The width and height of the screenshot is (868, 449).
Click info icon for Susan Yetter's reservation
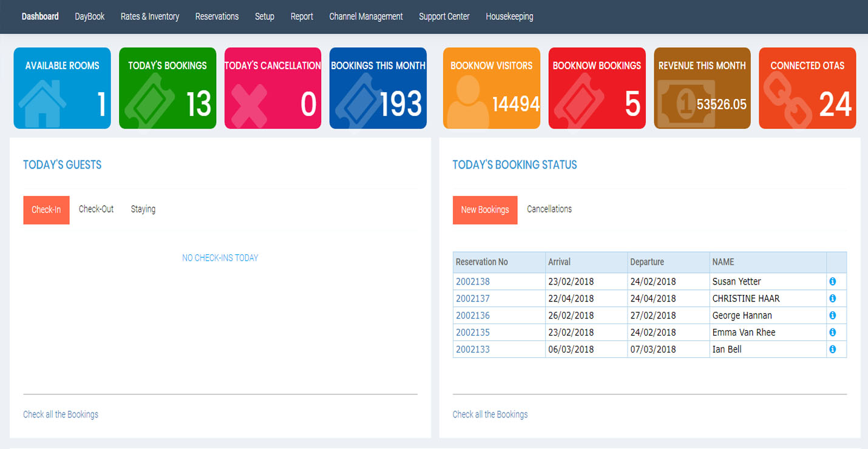coord(832,282)
